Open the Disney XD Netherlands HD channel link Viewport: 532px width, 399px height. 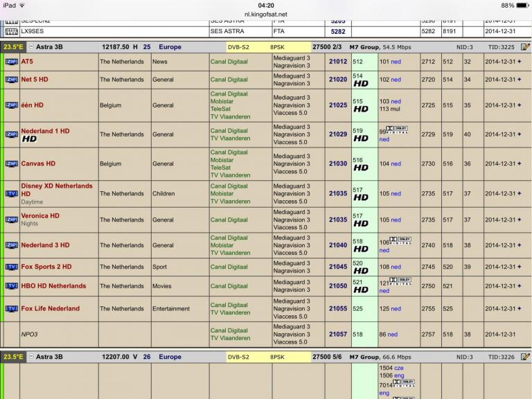coord(57,190)
